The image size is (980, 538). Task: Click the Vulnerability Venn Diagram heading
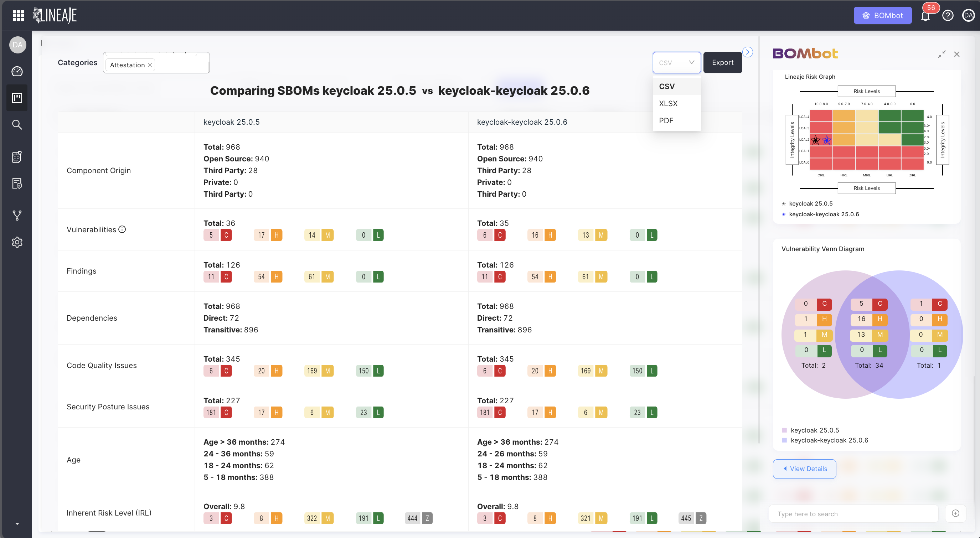[822, 249]
